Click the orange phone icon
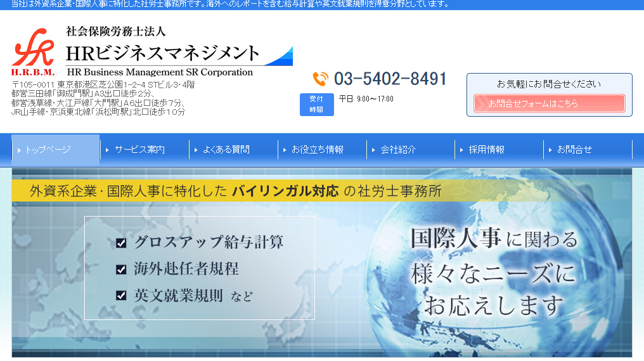The width and height of the screenshot is (644, 361). click(x=320, y=79)
